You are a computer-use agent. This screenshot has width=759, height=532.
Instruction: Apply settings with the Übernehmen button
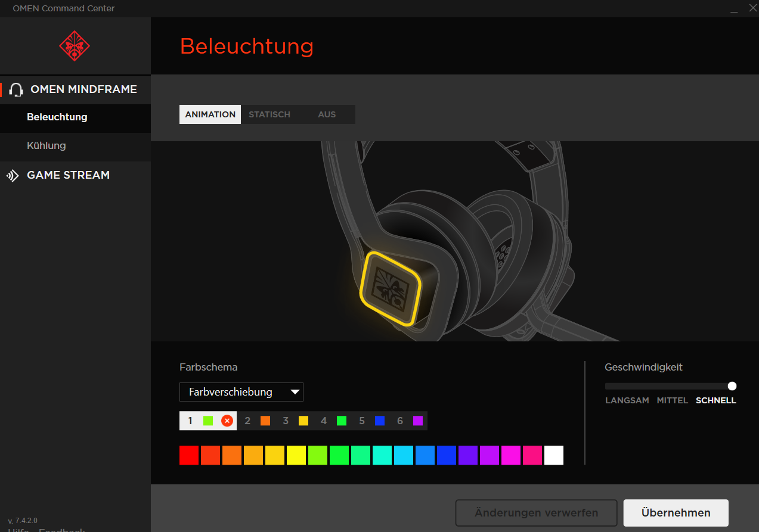click(676, 513)
